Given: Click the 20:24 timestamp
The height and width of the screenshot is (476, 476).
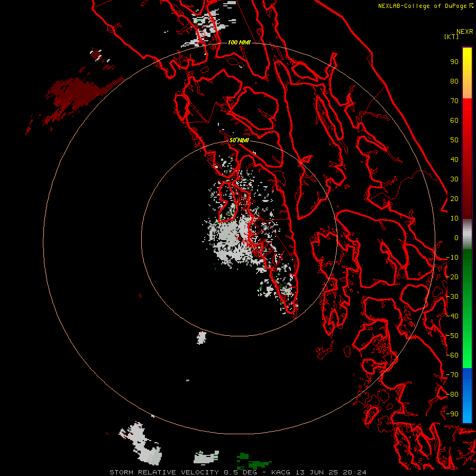Looking at the screenshot, I should 354,472.
